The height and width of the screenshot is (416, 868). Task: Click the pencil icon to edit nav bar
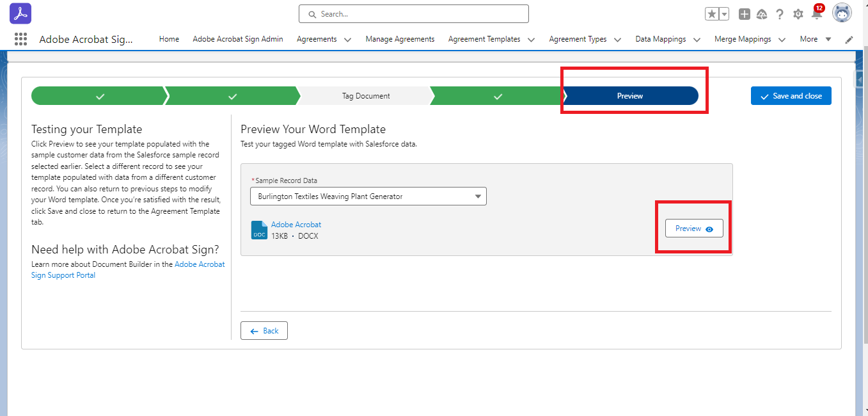[x=849, y=40]
